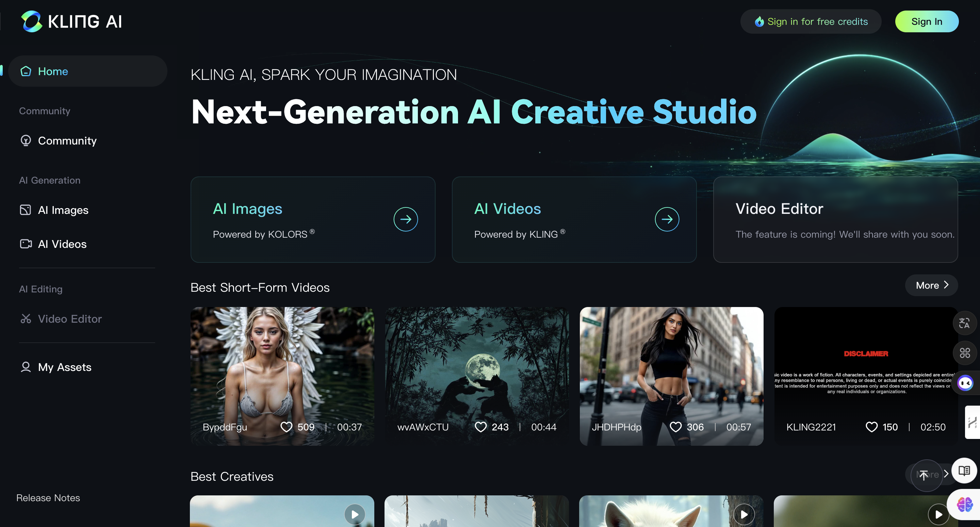Click the AI Images card title
The width and height of the screenshot is (980, 527).
[248, 208]
